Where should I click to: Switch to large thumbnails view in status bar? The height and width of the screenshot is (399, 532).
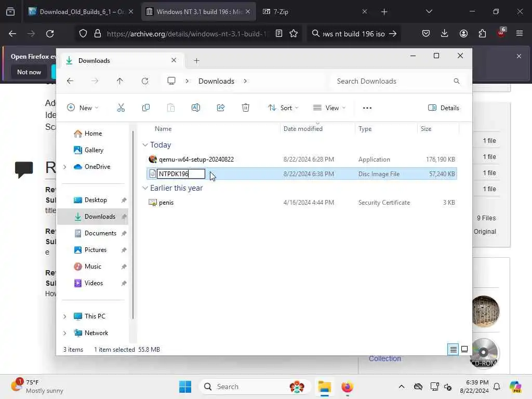(464, 349)
